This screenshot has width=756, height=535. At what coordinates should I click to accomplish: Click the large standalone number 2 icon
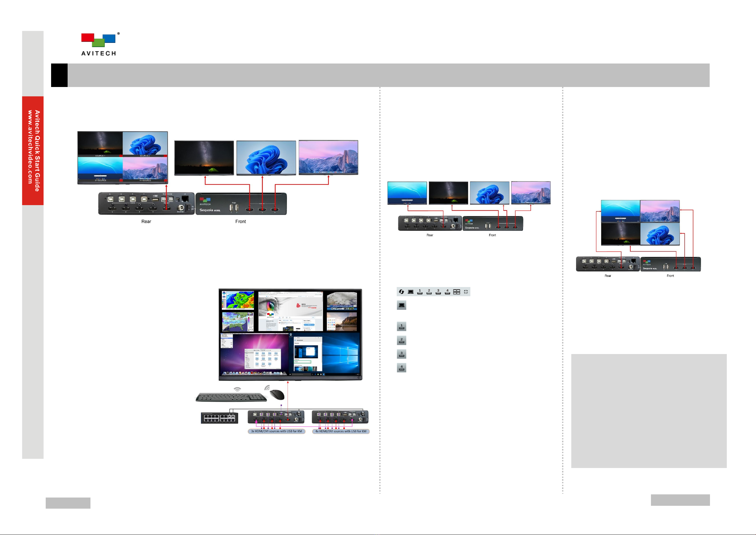coord(401,340)
